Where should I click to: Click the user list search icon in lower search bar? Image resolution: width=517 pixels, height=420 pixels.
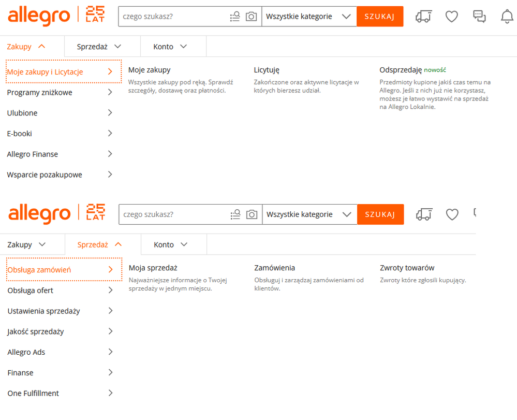coord(235,214)
